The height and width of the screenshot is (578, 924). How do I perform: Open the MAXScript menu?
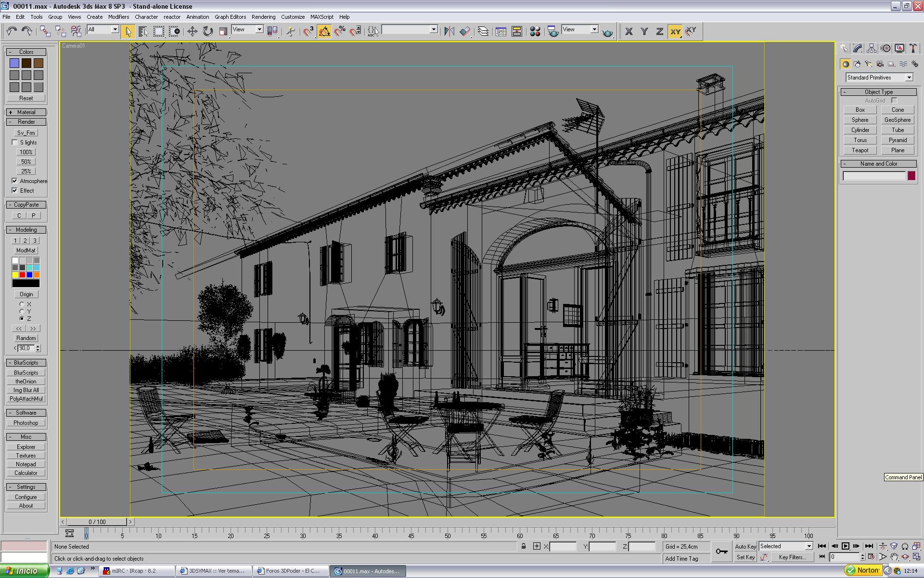tap(321, 17)
